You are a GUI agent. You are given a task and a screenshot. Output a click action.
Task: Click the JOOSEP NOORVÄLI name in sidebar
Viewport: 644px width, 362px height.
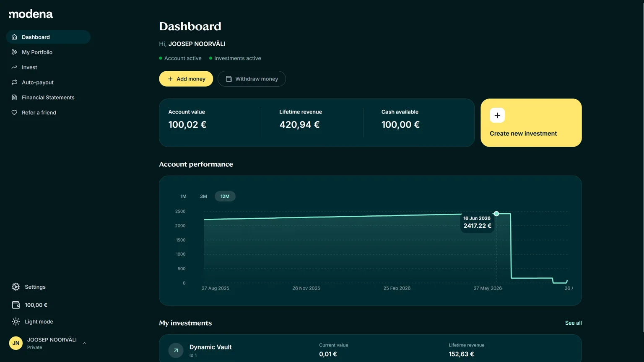tap(52, 340)
